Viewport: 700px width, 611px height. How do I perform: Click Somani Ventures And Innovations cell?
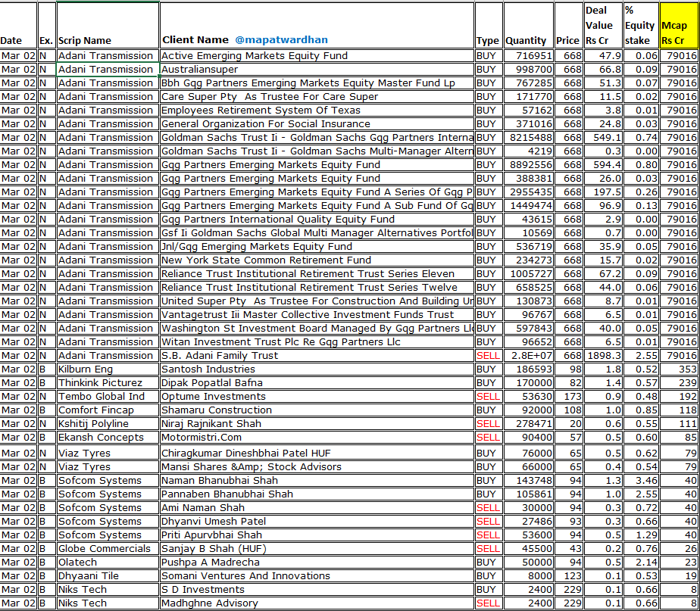pyautogui.click(x=317, y=575)
